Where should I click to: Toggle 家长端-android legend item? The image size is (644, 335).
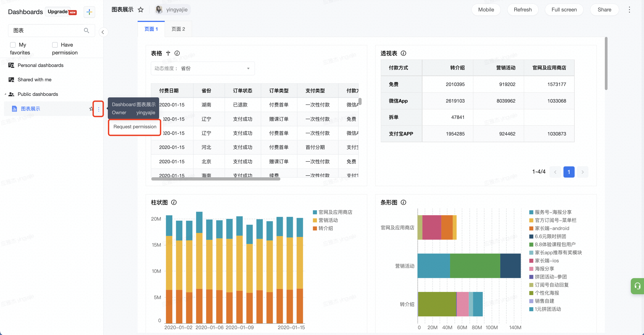pos(549,228)
